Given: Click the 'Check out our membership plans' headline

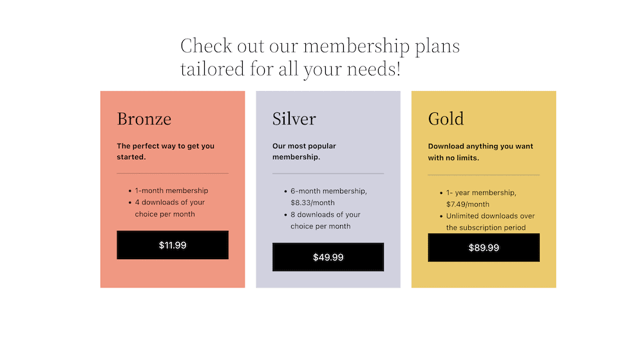Looking at the screenshot, I should [320, 57].
